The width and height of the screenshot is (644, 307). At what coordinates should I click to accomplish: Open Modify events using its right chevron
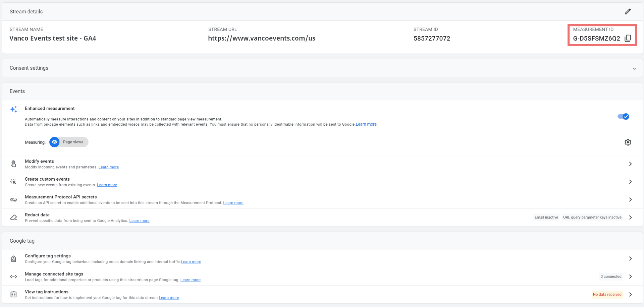630,164
